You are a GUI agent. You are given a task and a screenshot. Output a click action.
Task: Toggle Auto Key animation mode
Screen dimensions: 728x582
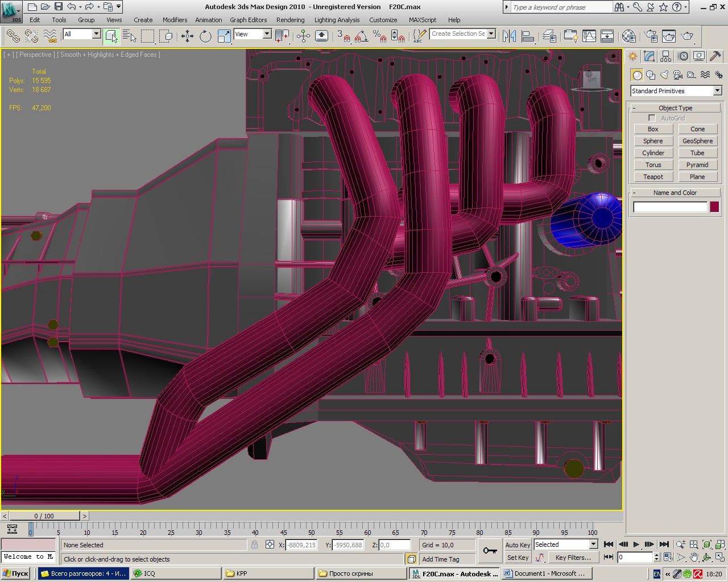517,544
